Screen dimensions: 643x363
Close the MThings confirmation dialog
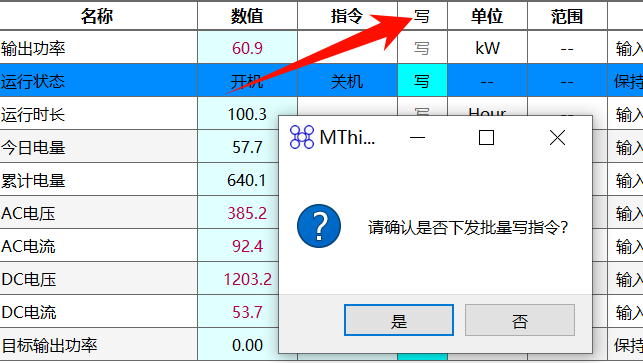(x=557, y=138)
